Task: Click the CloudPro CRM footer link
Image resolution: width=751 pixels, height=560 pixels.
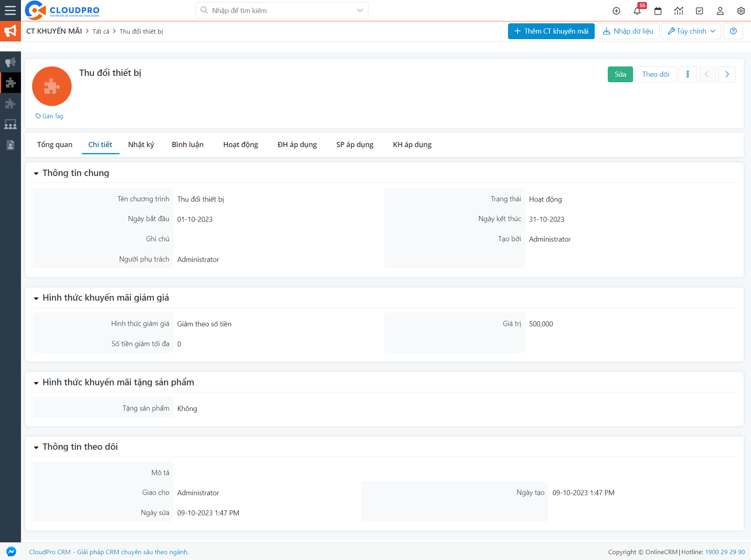Action: 109,552
